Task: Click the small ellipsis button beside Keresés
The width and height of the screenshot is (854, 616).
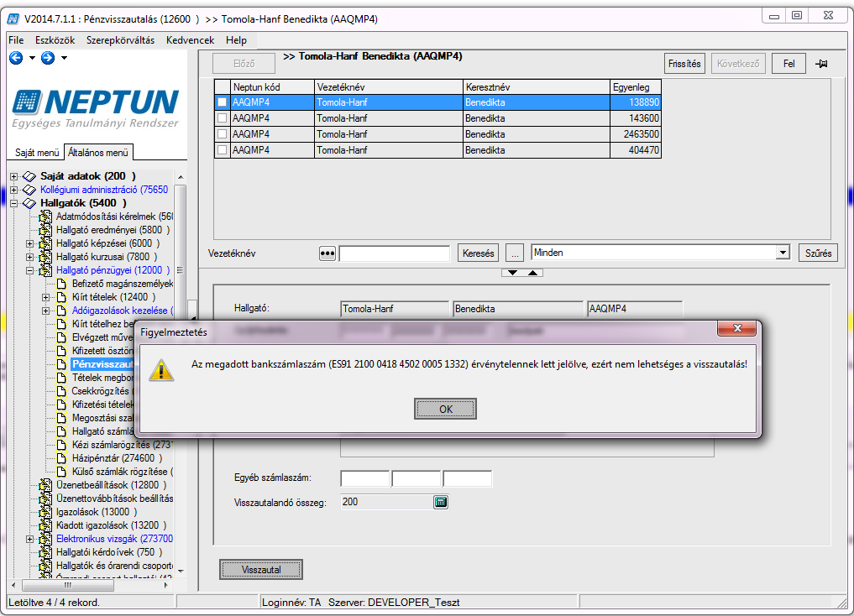Action: click(x=515, y=253)
